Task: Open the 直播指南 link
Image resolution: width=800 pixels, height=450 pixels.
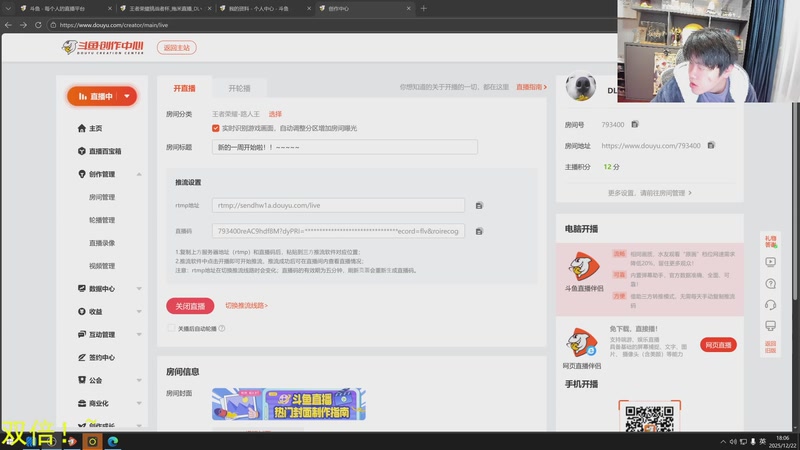Action: click(x=531, y=87)
